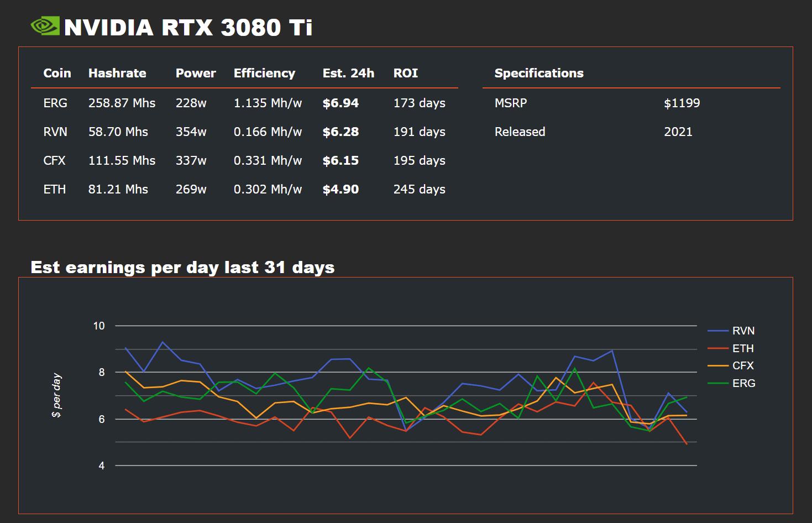Click the $6.28 estimated earnings
Screen dimensions: 812x523
(340, 132)
